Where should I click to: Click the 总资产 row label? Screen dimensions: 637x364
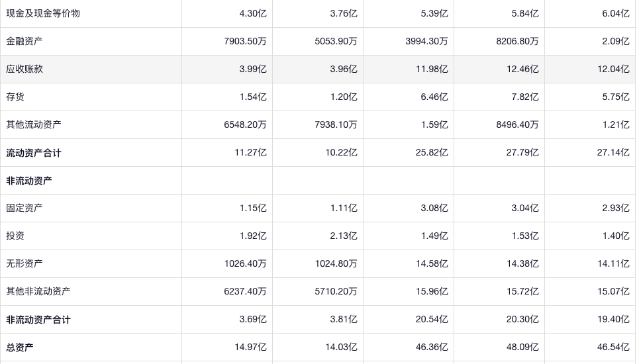click(20, 347)
